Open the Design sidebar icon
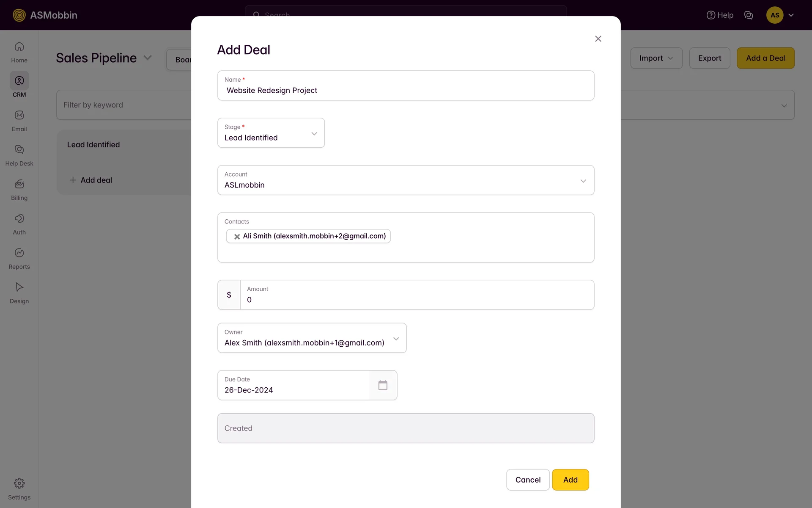 coord(19,293)
